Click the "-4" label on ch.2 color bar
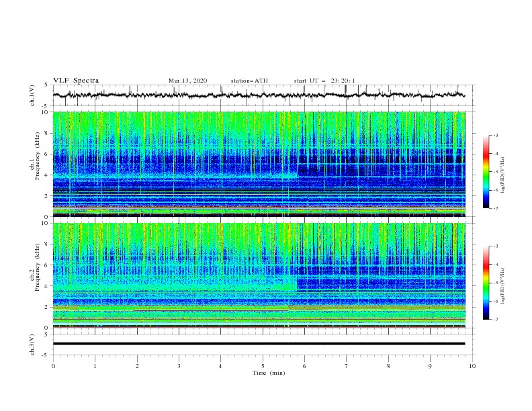 495,265
